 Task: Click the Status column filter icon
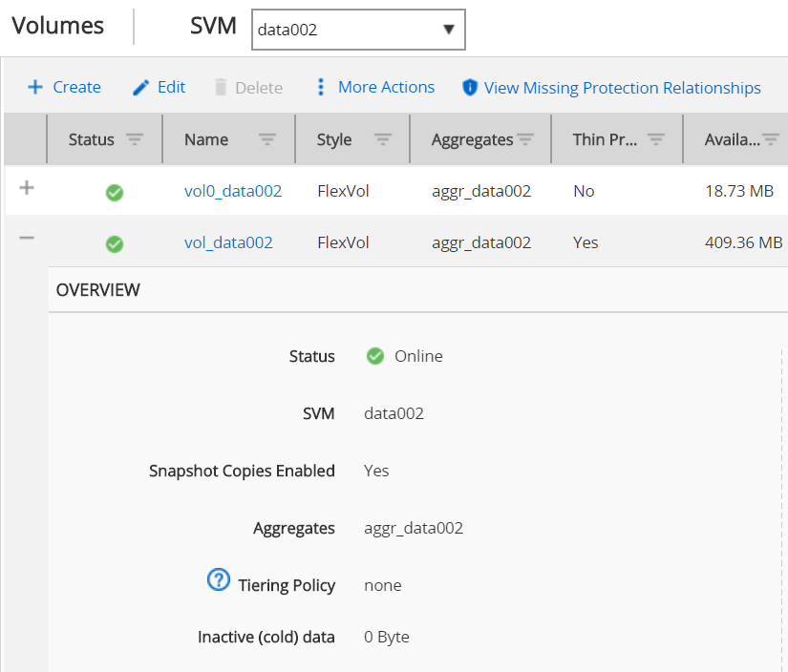[x=135, y=140]
